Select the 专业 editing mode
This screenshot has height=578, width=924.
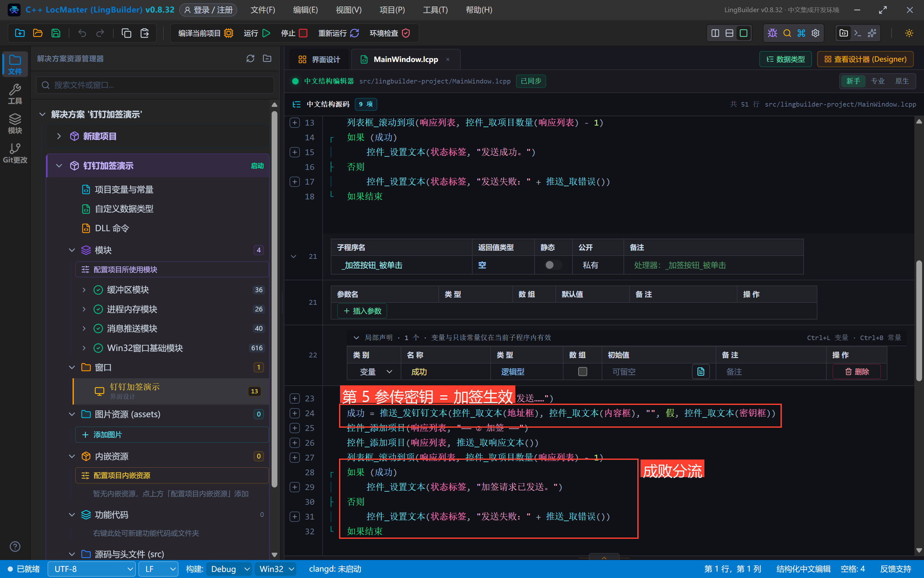(x=877, y=81)
